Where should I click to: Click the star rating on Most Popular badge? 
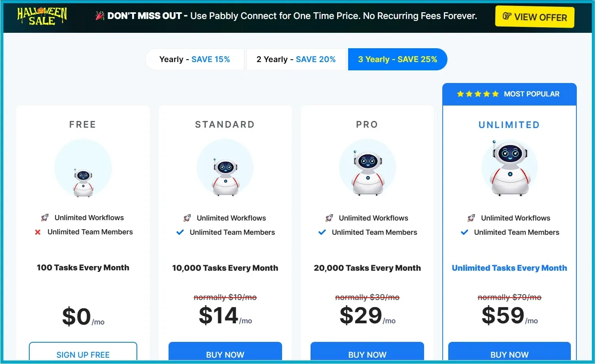pos(478,94)
